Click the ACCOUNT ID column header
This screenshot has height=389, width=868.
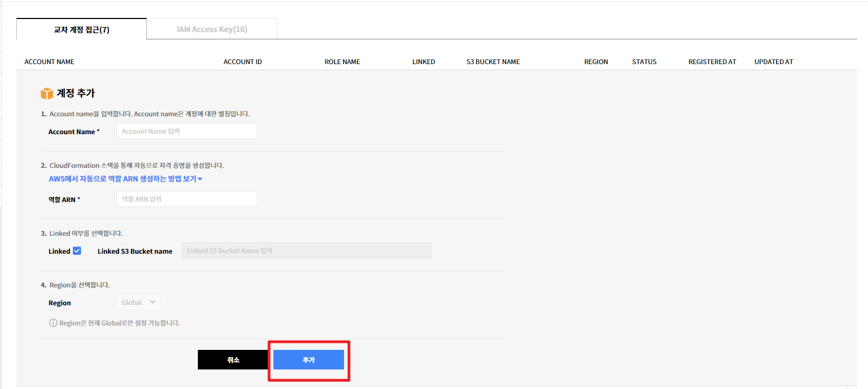point(242,62)
